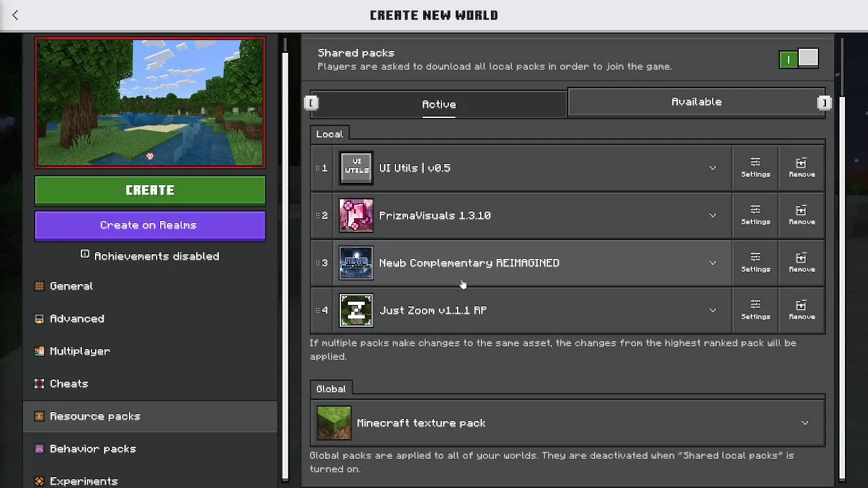Click the Minecraft texture pack grass icon
Viewport: 868px width, 488px height.
tap(334, 423)
